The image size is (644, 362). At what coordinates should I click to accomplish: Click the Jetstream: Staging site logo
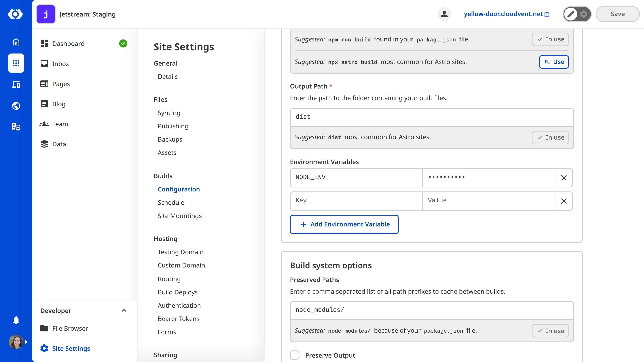(x=46, y=14)
